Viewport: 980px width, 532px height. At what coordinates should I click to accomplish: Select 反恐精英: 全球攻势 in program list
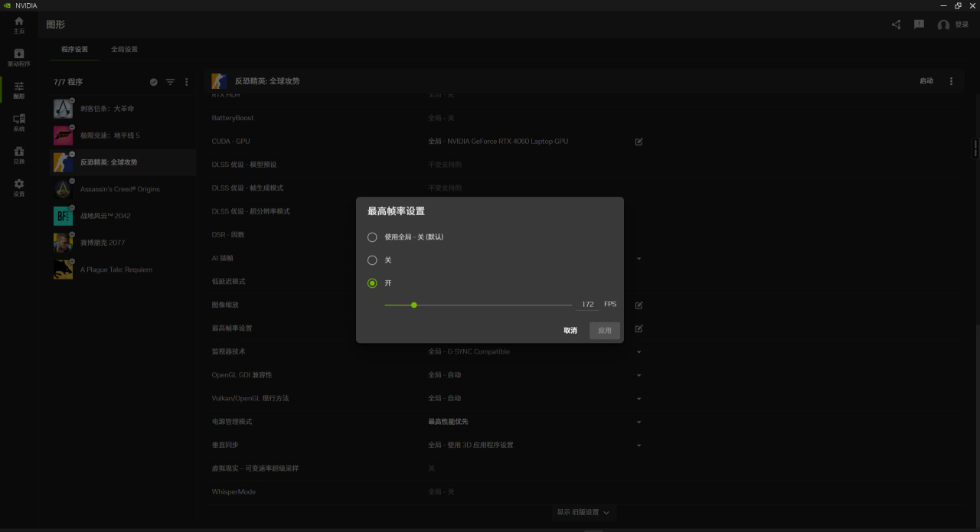(x=122, y=162)
